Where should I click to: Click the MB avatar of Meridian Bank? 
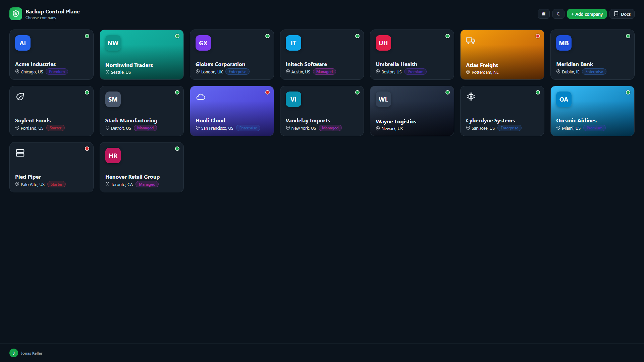pyautogui.click(x=564, y=43)
